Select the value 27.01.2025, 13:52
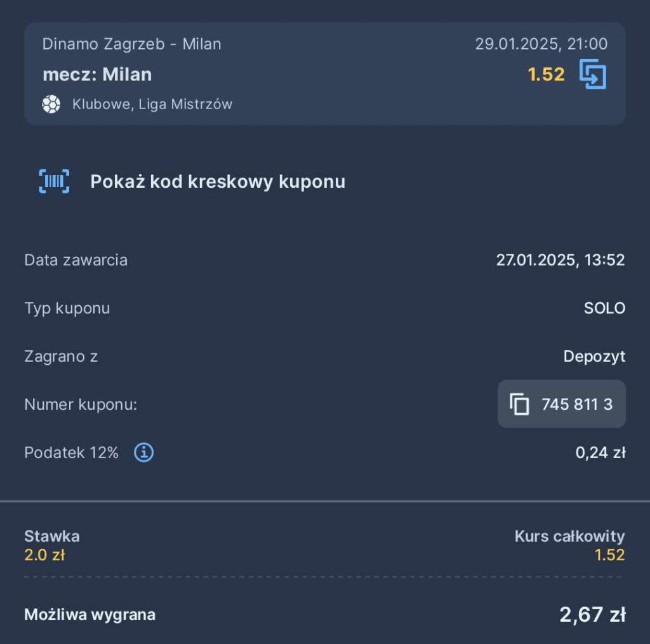The height and width of the screenshot is (644, 650). point(560,260)
